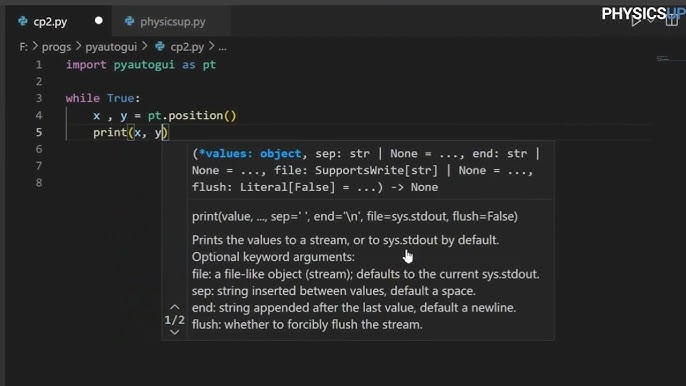Click the cp2.py breadcrumb item
Image resolution: width=686 pixels, height=386 pixels.
pyautogui.click(x=187, y=47)
